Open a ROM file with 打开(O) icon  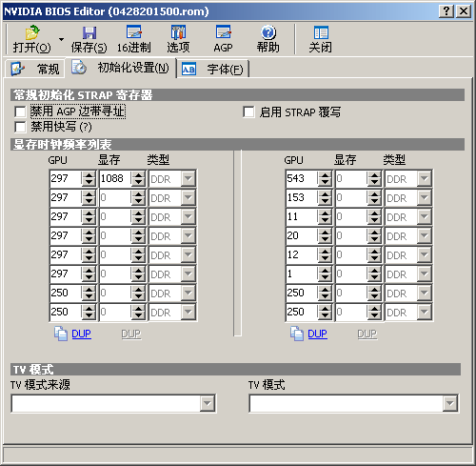[32, 39]
